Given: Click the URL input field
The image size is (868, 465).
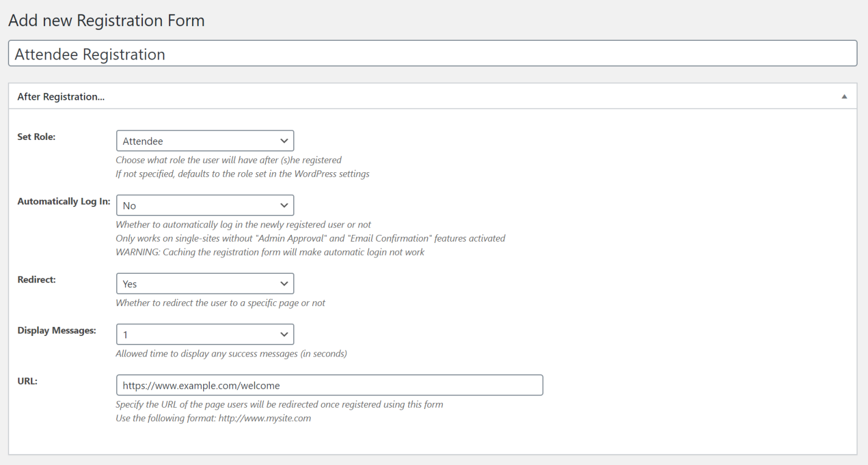Looking at the screenshot, I should 329,385.
